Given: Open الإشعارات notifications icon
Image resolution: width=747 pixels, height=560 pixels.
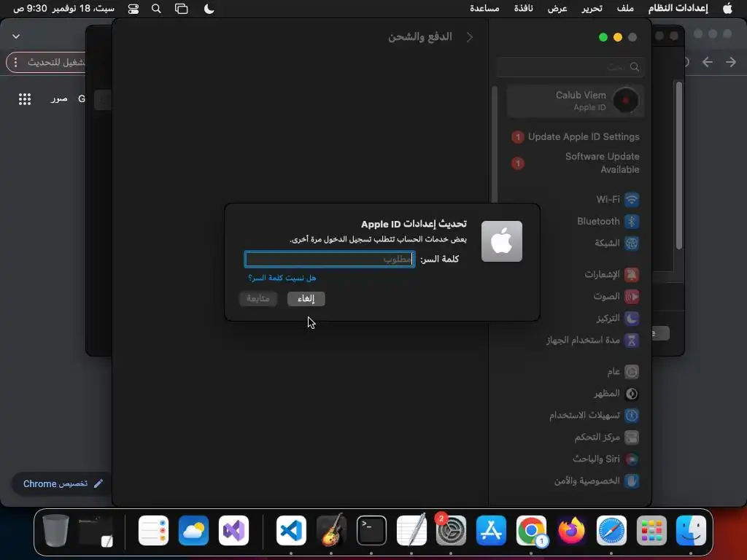Looking at the screenshot, I should point(632,275).
